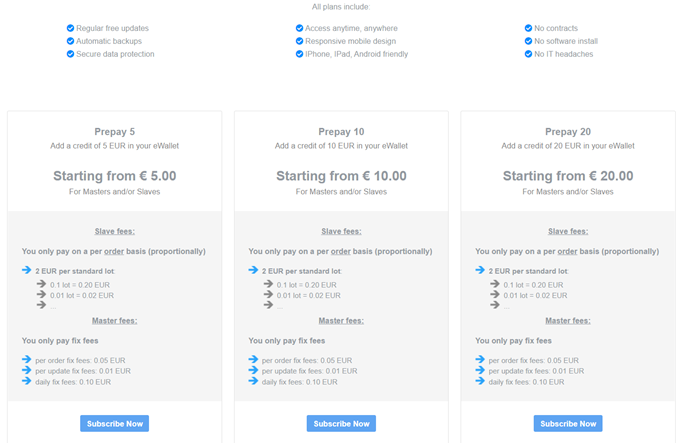Click the checkmark beside Access anytime, anywhere

[x=299, y=28]
